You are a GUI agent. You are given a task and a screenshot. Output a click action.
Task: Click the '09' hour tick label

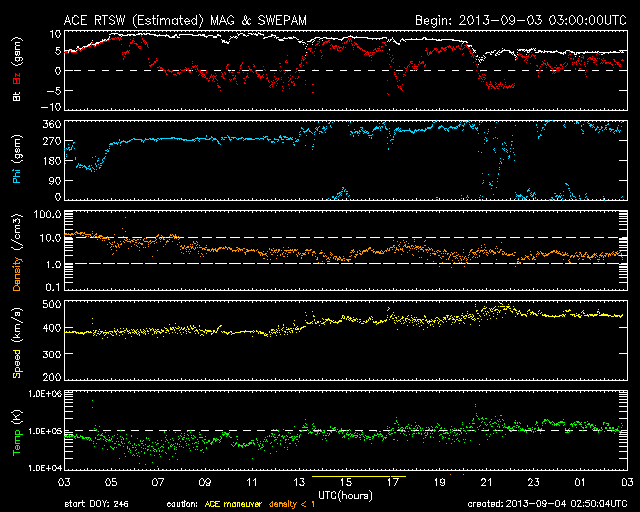(205, 483)
